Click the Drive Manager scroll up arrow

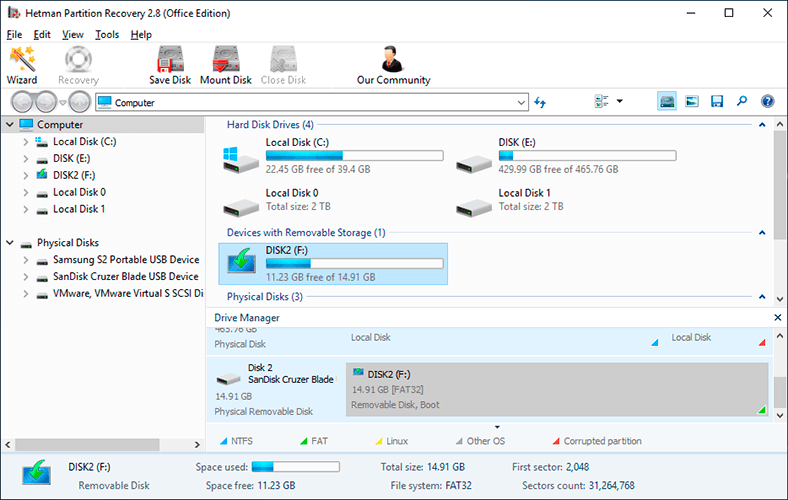[x=779, y=336]
